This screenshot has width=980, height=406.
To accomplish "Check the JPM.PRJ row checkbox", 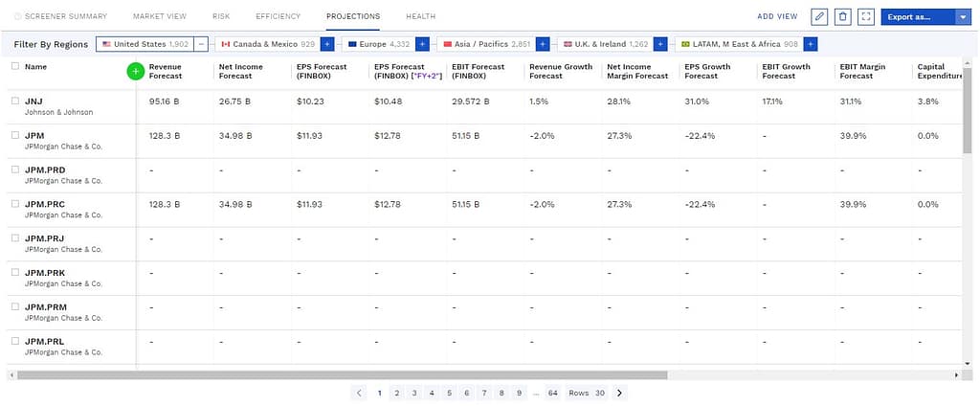I will point(15,238).
